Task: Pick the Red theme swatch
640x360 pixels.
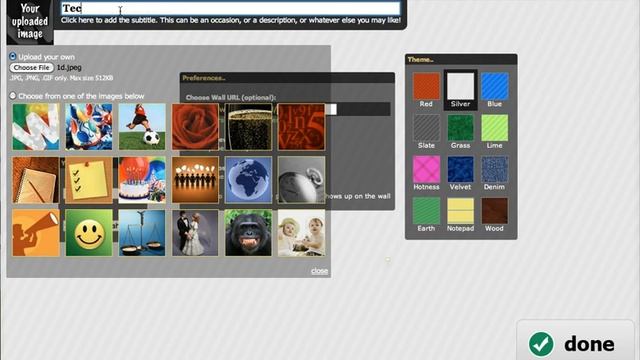Action: [x=426, y=86]
